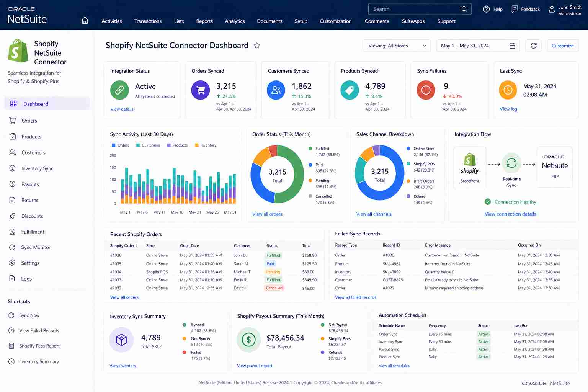588x392 pixels.
Task: Click the search magnifier icon
Action: point(464,9)
